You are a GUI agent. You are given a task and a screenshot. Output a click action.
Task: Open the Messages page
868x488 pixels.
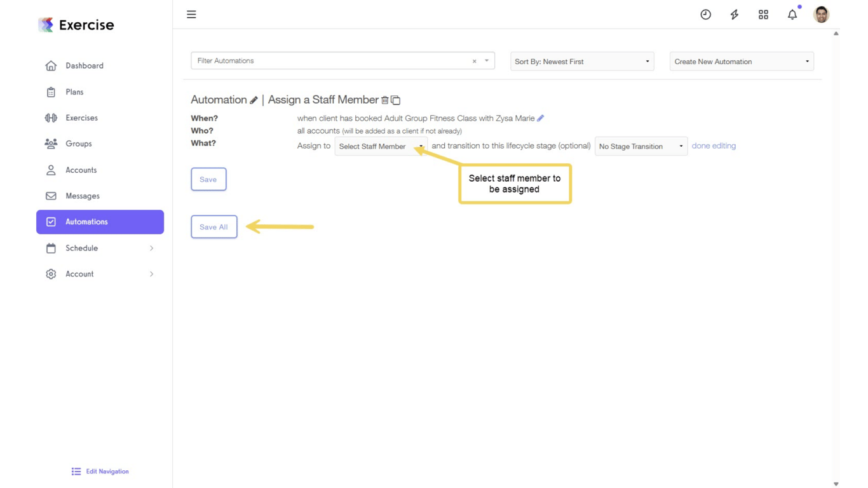coord(82,196)
